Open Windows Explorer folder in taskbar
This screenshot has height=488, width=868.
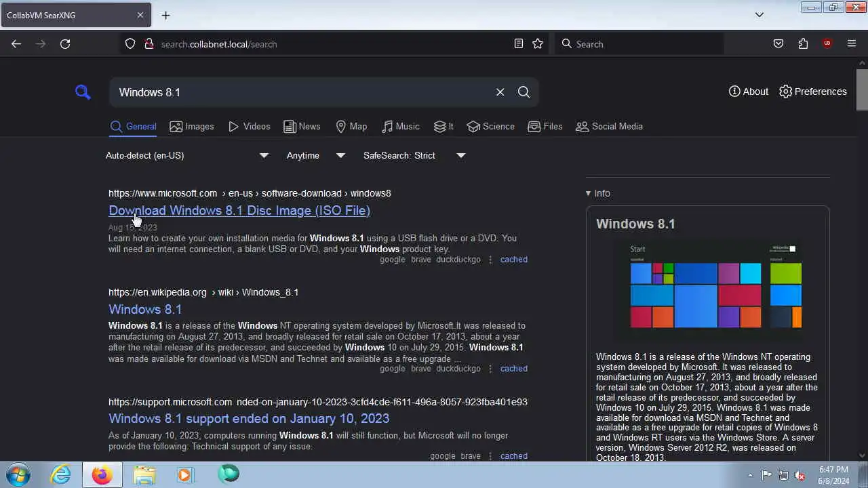(x=144, y=474)
